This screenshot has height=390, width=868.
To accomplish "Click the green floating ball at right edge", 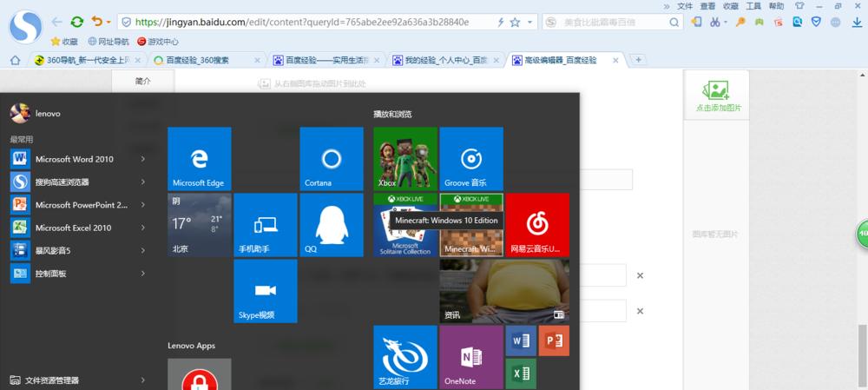I will [x=863, y=234].
